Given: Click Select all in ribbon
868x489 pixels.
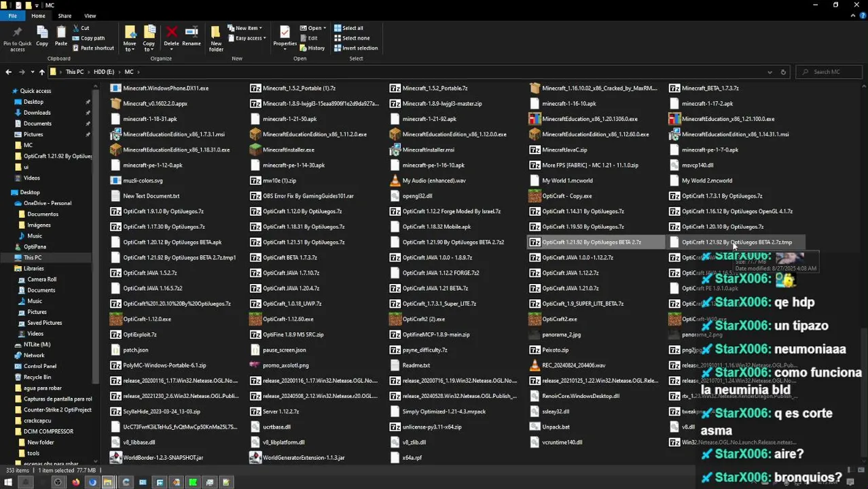Looking at the screenshot, I should 348,29.
